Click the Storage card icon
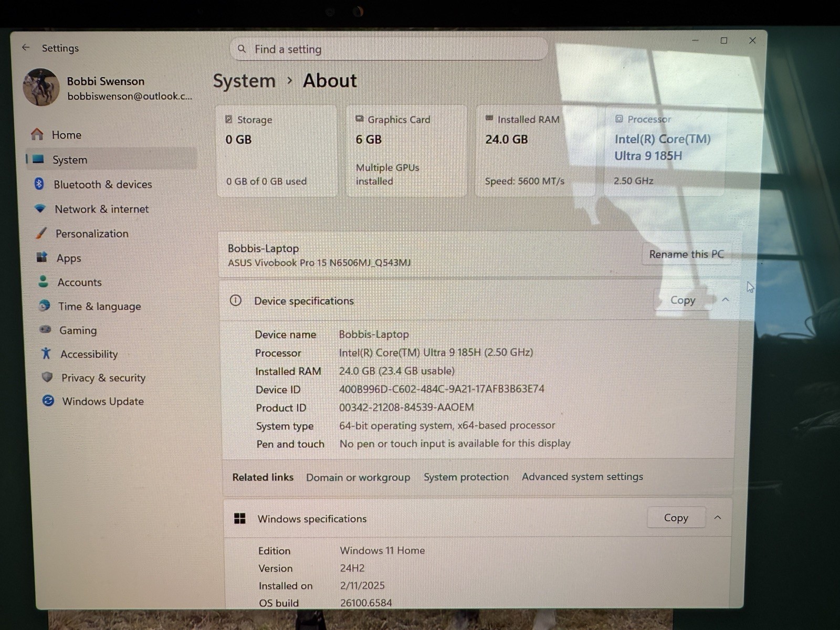840x630 pixels. click(x=228, y=119)
